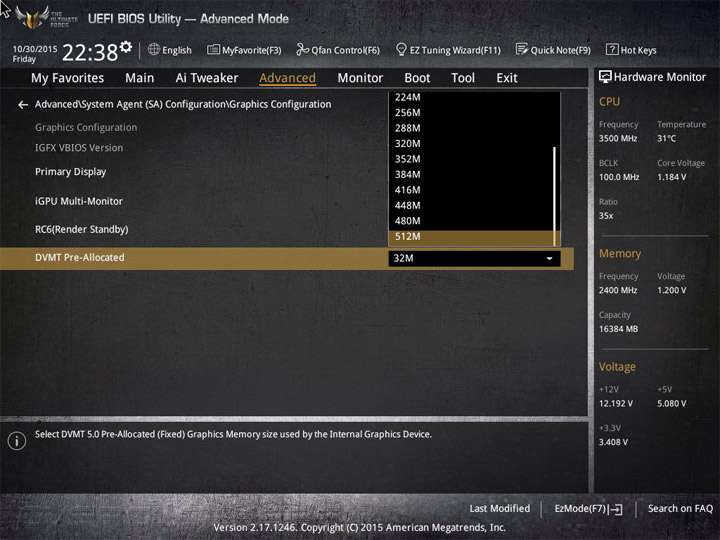Launch EZ Tuning Wizard(F11)
Image resolution: width=720 pixels, height=540 pixels.
click(448, 50)
